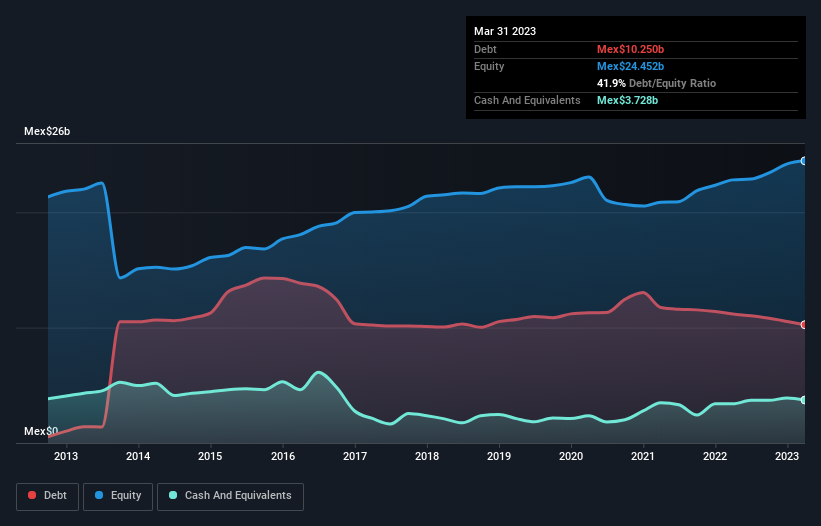Select the blue Equity endpoint marker

804,161
